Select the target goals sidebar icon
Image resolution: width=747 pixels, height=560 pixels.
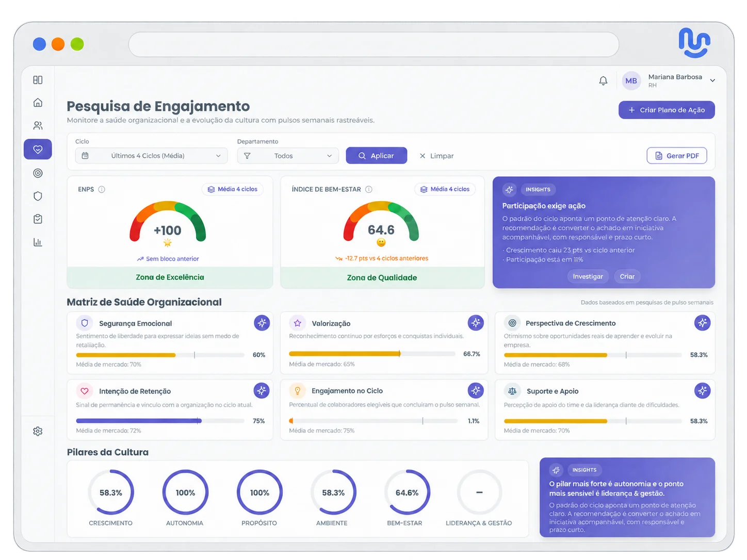[x=38, y=173]
